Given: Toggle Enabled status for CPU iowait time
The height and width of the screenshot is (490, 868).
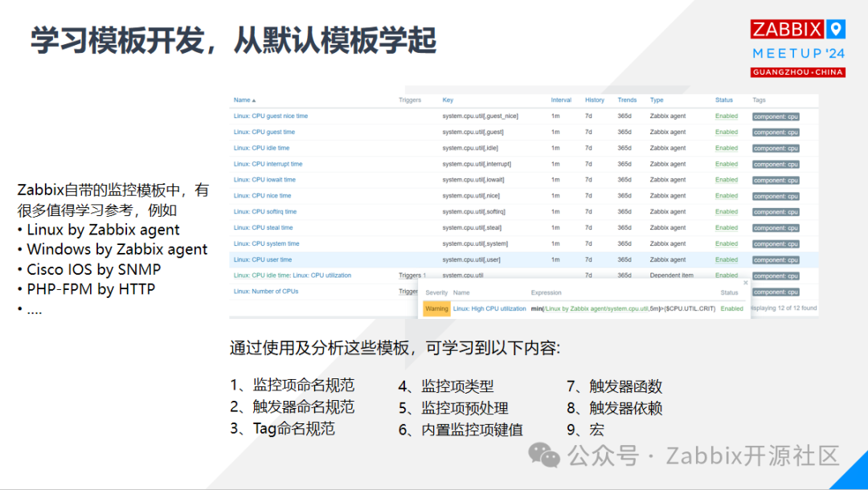Looking at the screenshot, I should [727, 180].
